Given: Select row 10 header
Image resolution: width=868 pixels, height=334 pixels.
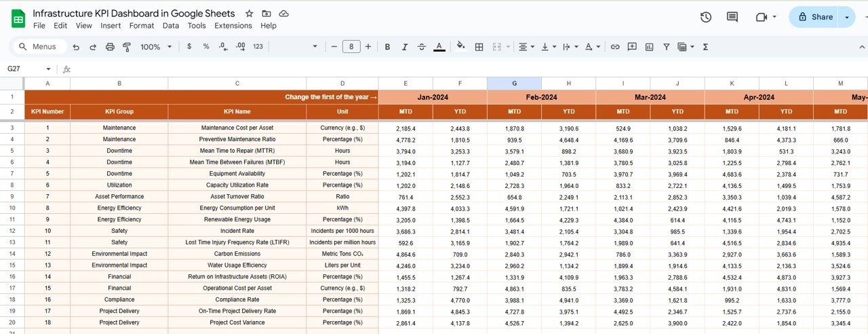Looking at the screenshot, I should tap(12, 208).
